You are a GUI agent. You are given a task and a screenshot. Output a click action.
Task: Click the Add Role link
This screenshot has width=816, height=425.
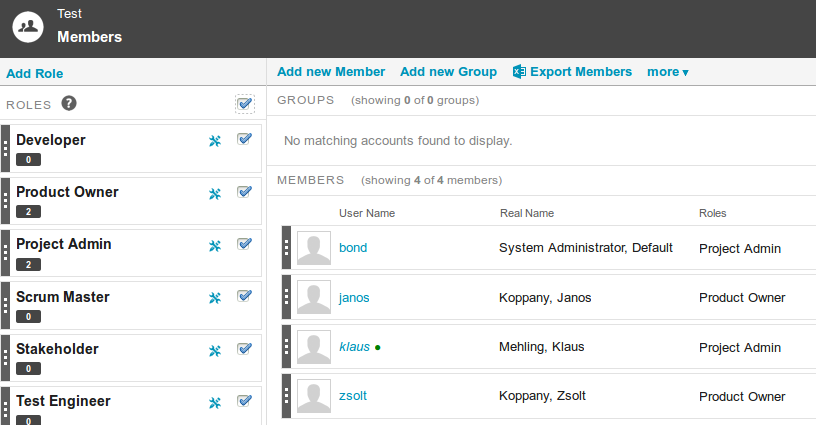(x=35, y=74)
